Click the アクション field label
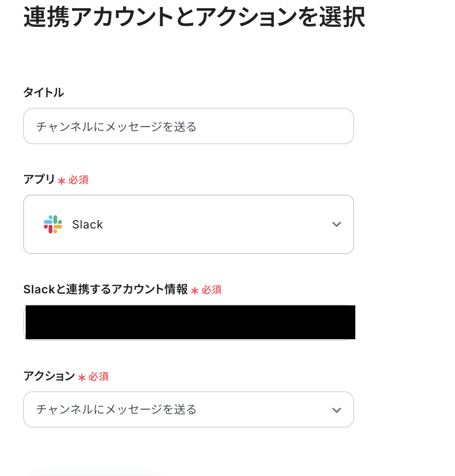 tap(49, 376)
